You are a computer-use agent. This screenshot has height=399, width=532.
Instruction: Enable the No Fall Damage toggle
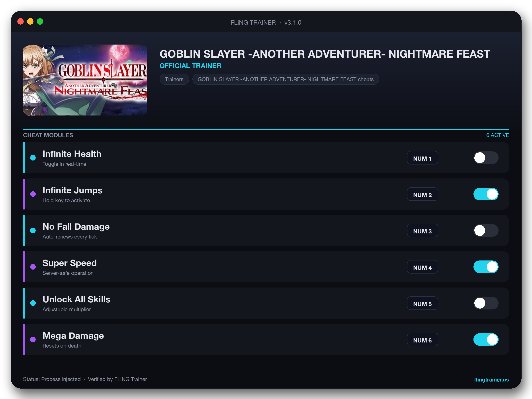click(486, 230)
